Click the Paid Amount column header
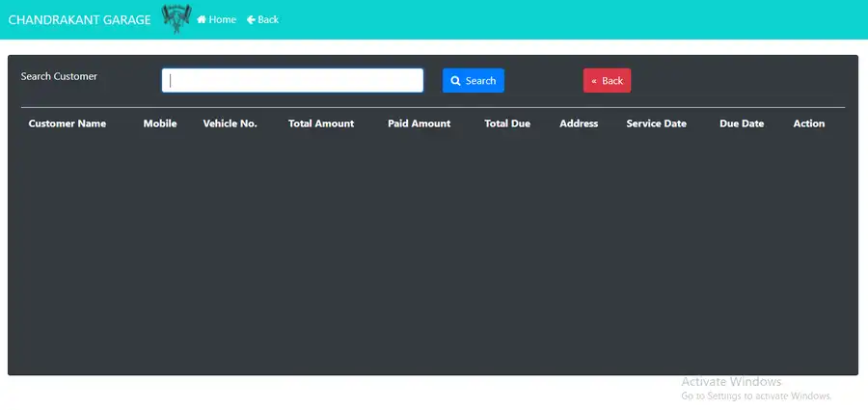 click(419, 123)
